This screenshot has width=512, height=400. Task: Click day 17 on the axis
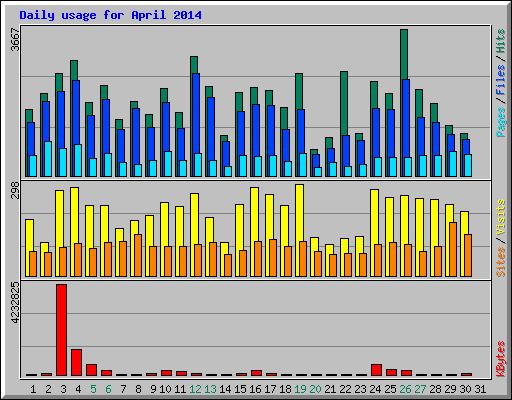270,389
